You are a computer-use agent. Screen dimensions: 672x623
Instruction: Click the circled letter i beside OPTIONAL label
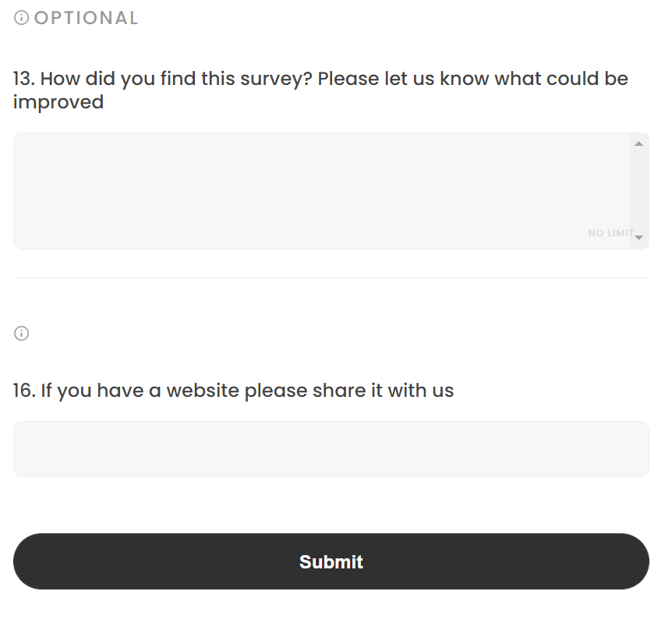click(x=20, y=17)
